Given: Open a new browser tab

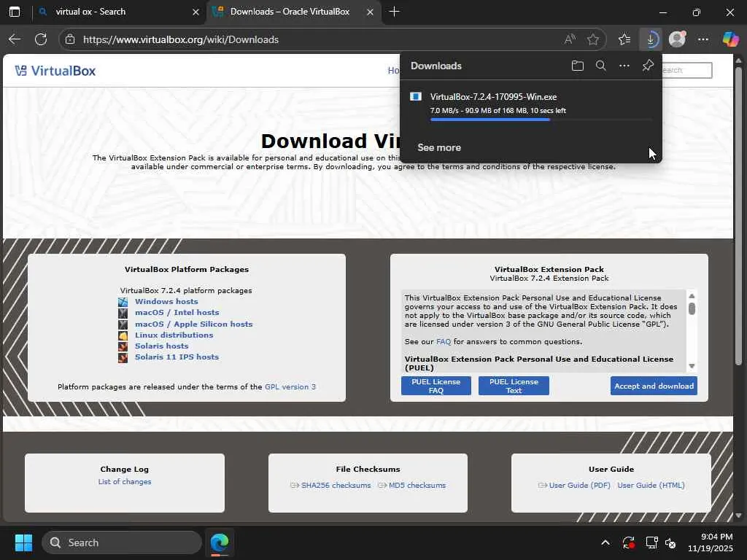Looking at the screenshot, I should point(394,12).
